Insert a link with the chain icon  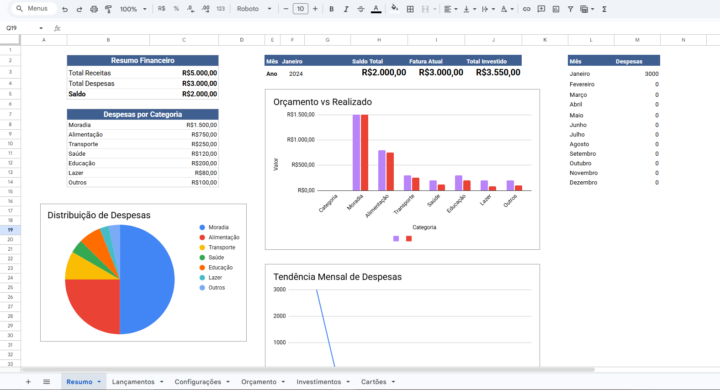click(526, 9)
